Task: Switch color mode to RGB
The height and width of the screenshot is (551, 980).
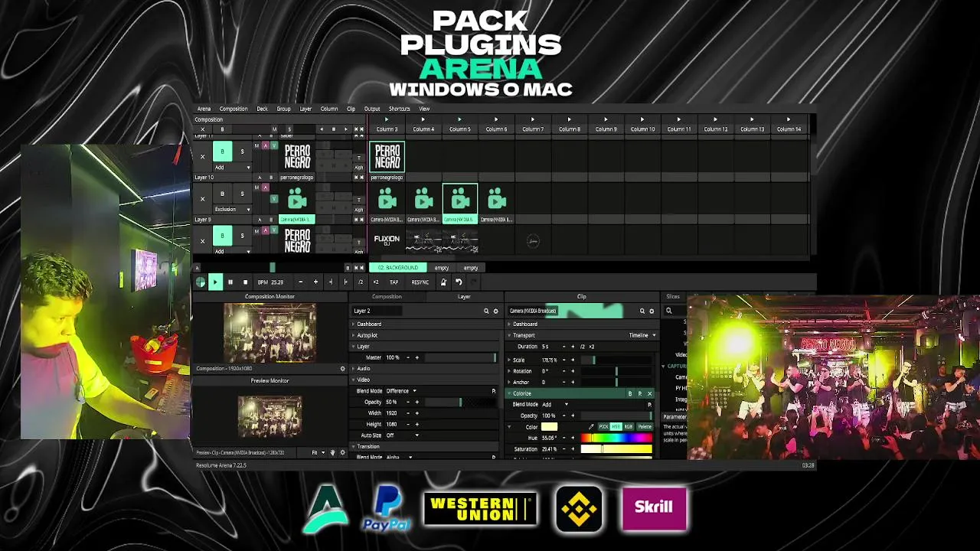Action: click(629, 427)
